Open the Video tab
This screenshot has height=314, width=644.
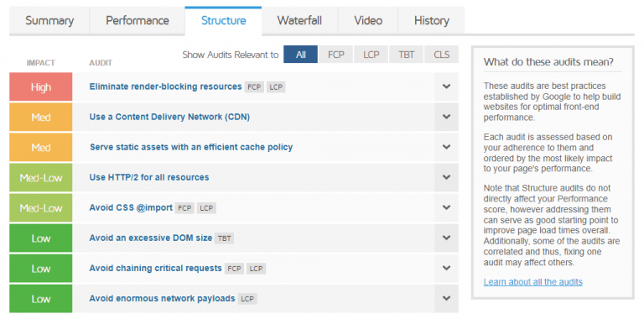(x=368, y=20)
